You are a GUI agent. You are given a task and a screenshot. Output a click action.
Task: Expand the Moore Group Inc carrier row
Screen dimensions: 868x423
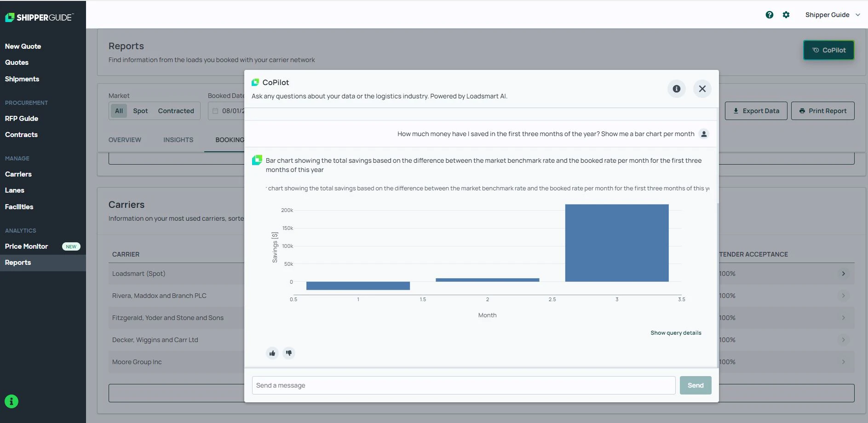[843, 362]
